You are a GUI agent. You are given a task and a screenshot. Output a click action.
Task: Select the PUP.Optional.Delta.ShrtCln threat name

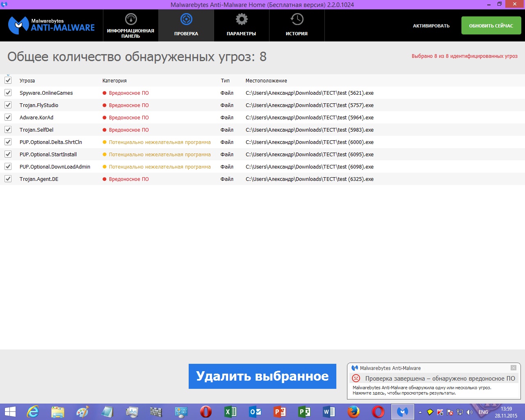[x=51, y=142]
